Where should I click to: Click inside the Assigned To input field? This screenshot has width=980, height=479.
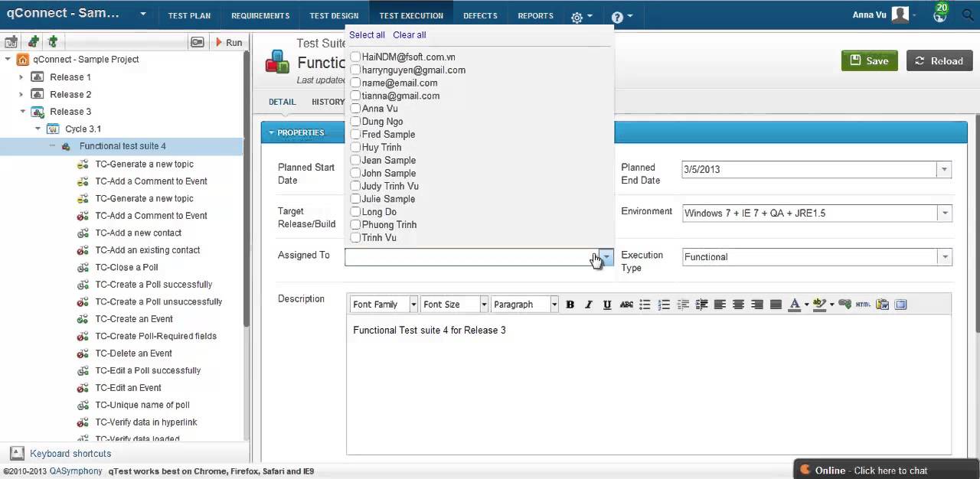(x=472, y=257)
